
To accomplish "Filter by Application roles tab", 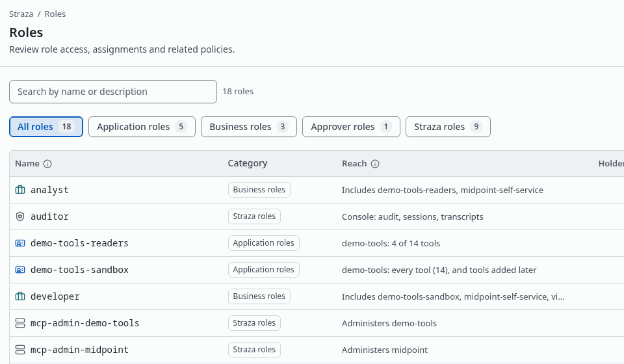I will pos(142,127).
